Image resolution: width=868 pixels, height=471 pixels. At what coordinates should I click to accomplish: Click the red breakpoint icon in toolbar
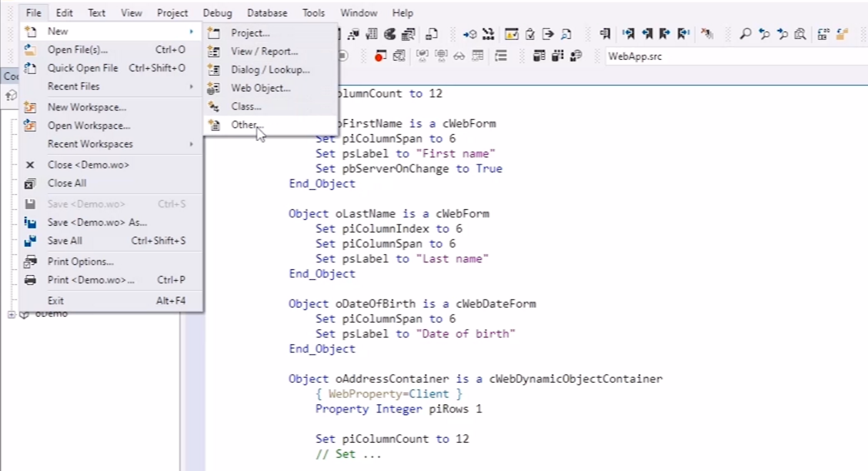coord(380,56)
